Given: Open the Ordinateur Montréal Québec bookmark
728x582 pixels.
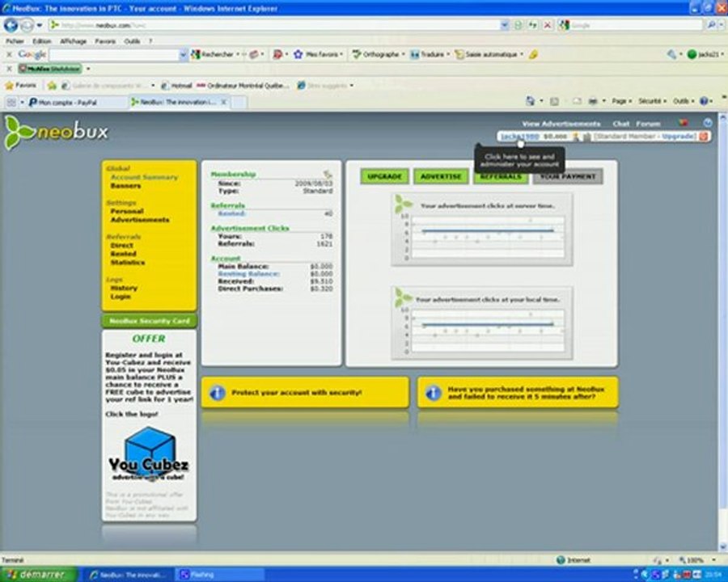Looking at the screenshot, I should [x=243, y=86].
